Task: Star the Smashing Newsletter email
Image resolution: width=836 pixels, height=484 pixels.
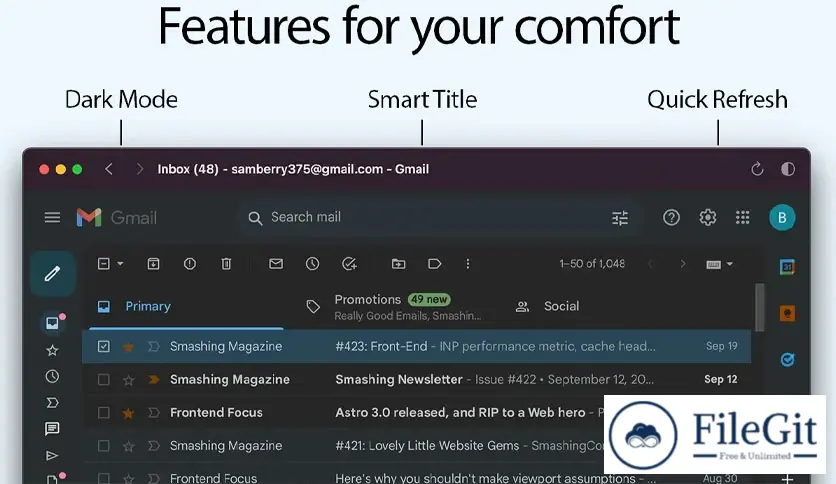Action: tap(128, 380)
